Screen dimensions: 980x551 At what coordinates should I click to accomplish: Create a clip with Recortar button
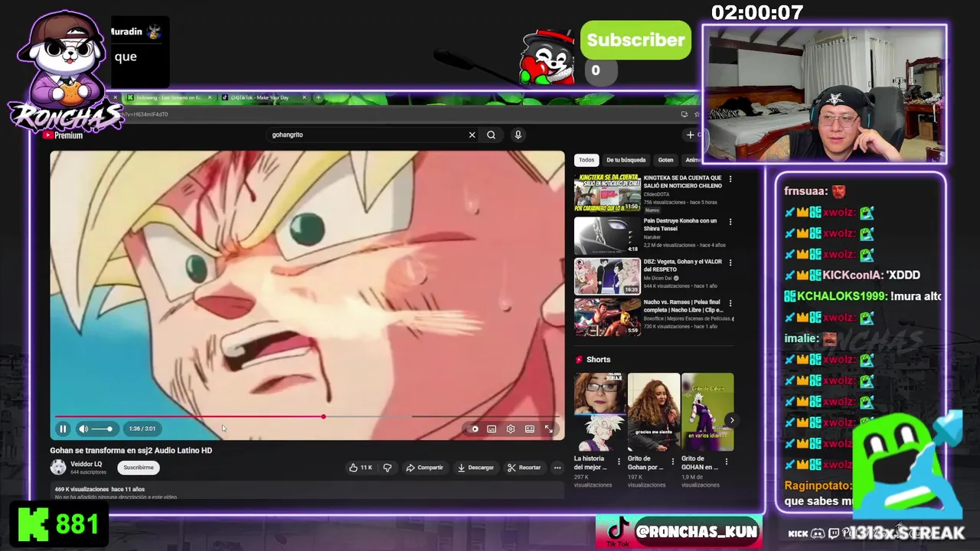(x=524, y=468)
